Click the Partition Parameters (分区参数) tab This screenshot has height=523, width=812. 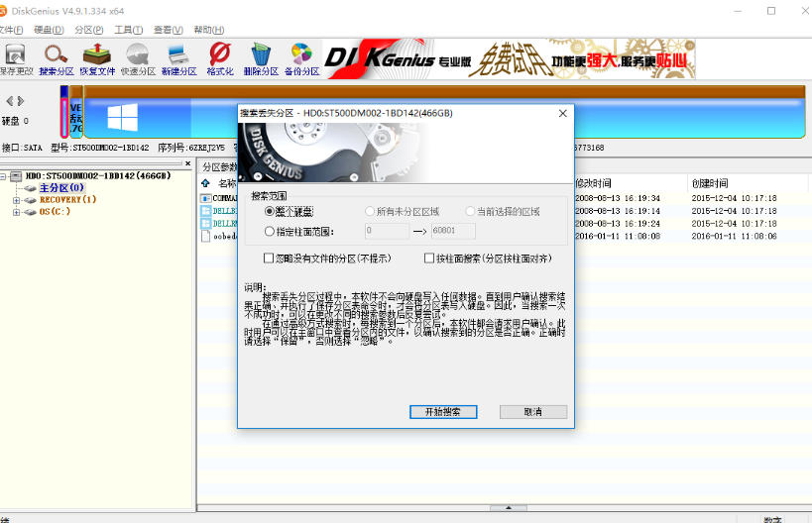coord(219,166)
